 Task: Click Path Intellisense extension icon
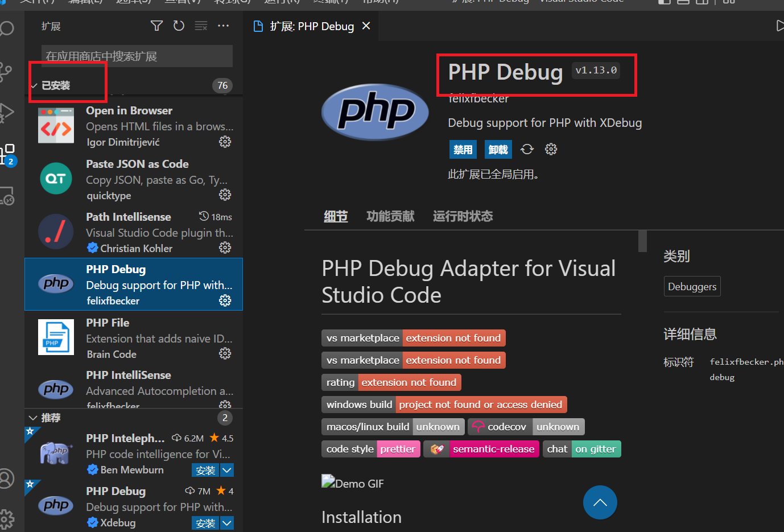pyautogui.click(x=56, y=232)
